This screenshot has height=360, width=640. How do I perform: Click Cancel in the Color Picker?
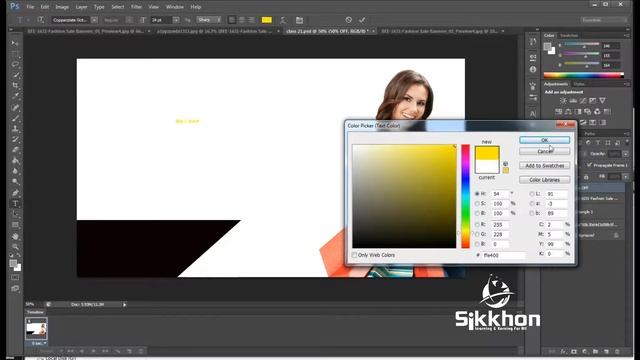pos(544,151)
